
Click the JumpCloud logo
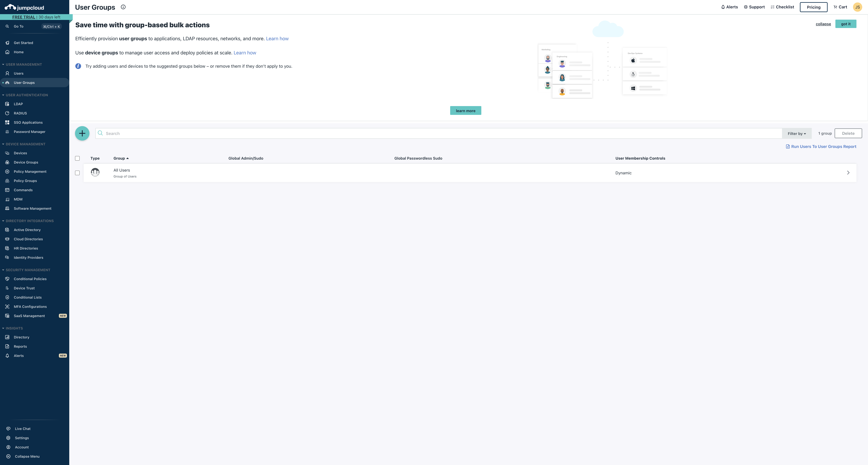tap(24, 7)
